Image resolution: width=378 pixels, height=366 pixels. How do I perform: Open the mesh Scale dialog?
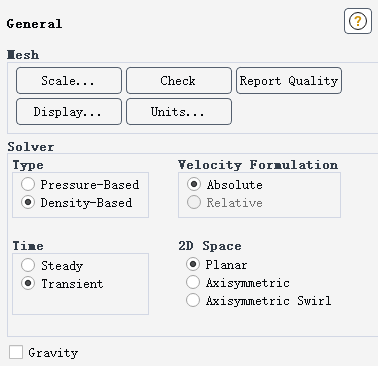tap(69, 81)
